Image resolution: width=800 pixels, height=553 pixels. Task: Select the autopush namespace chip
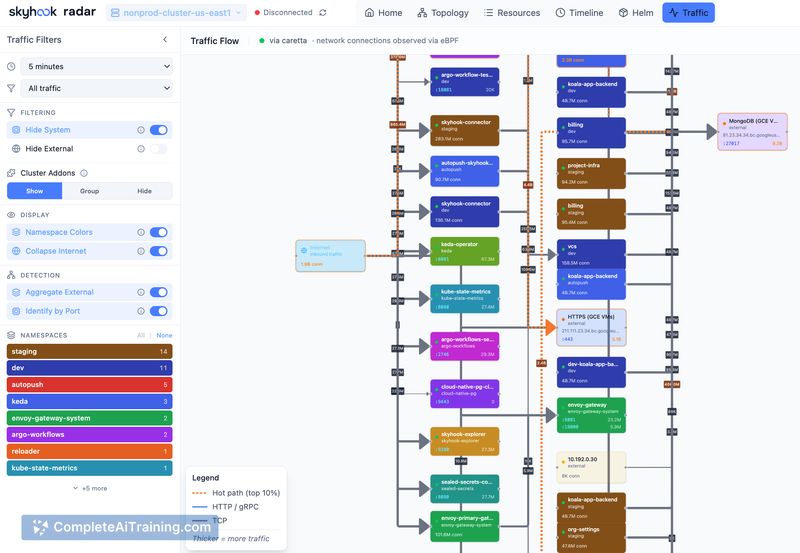click(89, 385)
